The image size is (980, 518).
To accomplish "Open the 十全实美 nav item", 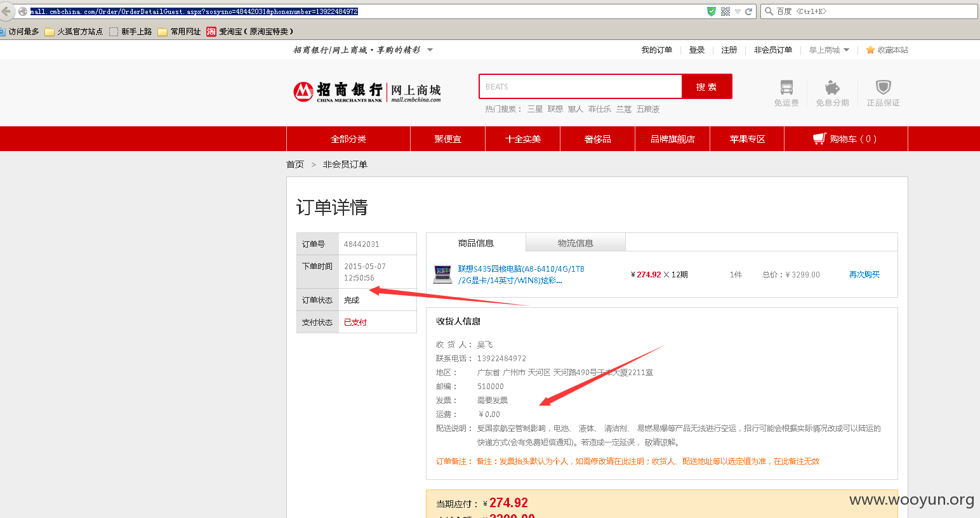I will click(523, 139).
